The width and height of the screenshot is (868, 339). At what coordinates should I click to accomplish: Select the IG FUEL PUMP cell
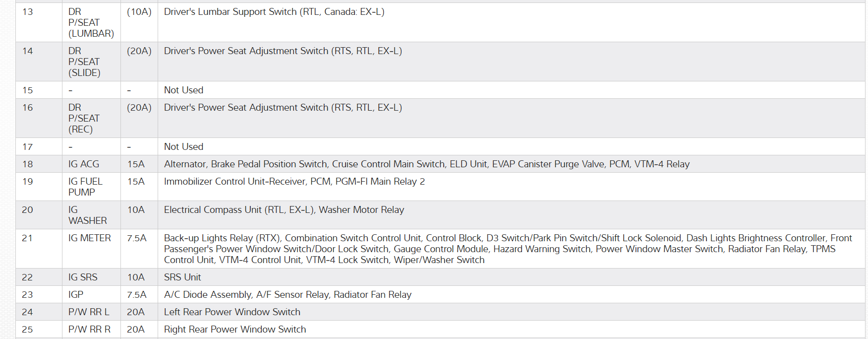[85, 187]
